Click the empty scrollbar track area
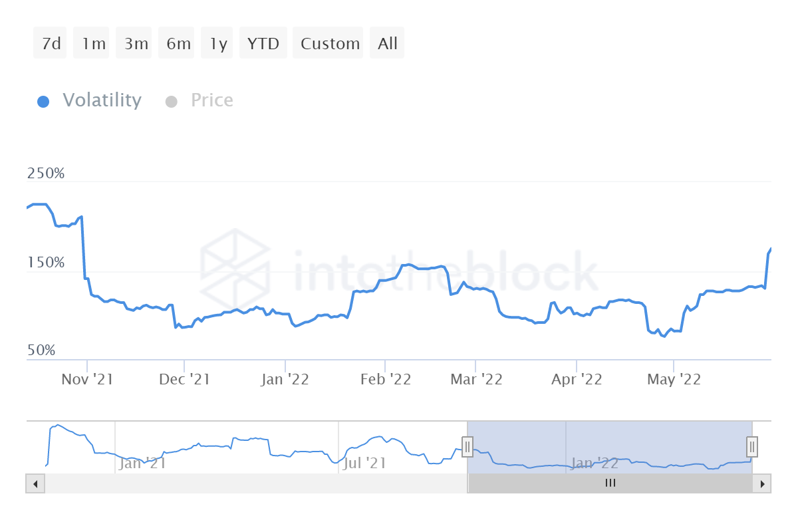The width and height of the screenshot is (798, 532). (253, 483)
